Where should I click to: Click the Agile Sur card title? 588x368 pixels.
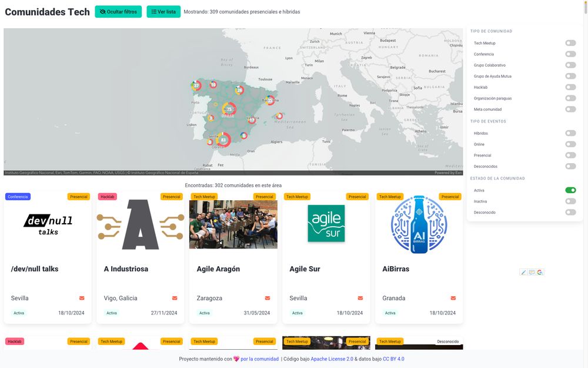[x=305, y=269]
